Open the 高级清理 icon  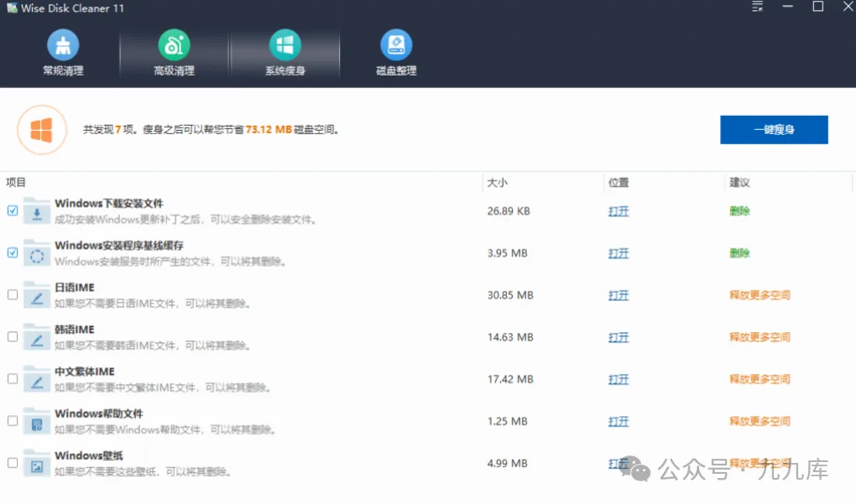(x=175, y=44)
